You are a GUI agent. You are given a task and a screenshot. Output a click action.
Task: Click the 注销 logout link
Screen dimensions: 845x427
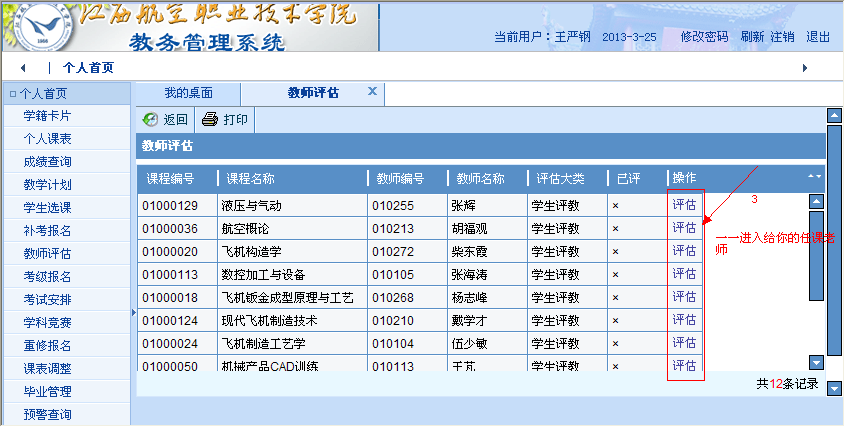pos(782,37)
